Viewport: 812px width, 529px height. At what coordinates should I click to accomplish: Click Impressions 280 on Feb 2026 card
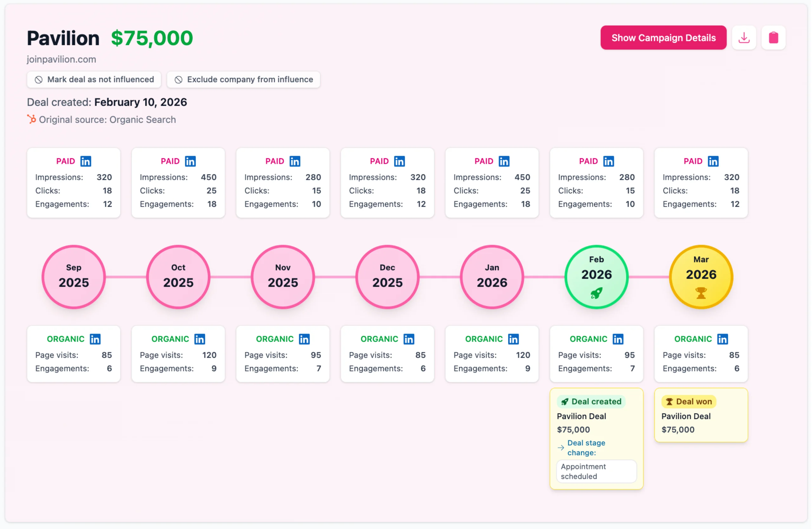point(596,177)
